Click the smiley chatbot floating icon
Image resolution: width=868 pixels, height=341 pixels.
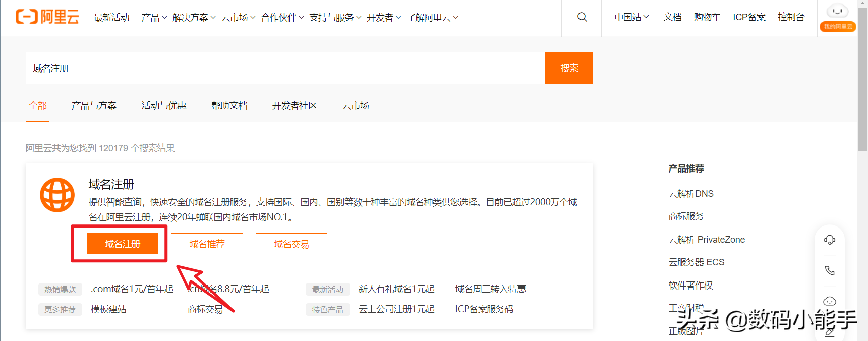click(x=830, y=301)
